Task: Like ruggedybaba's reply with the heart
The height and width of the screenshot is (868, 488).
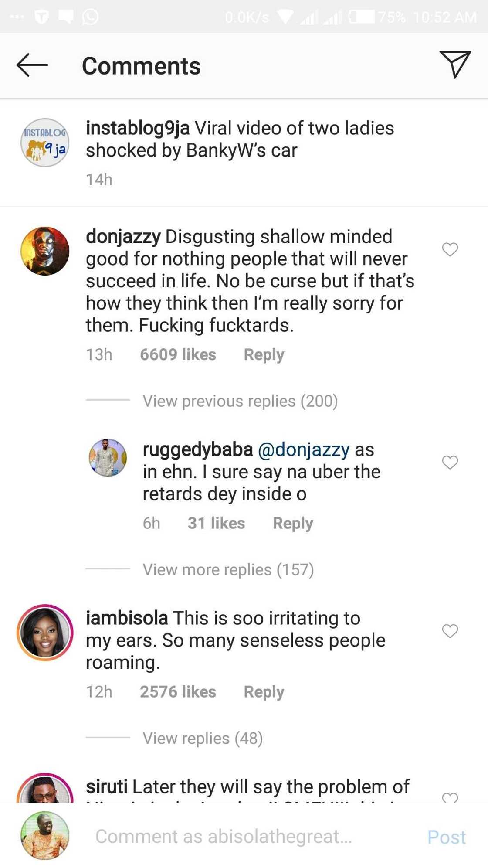Action: point(450,463)
